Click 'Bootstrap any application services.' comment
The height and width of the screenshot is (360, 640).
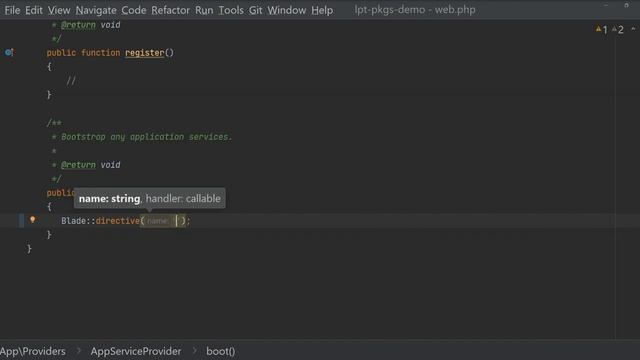(147, 137)
